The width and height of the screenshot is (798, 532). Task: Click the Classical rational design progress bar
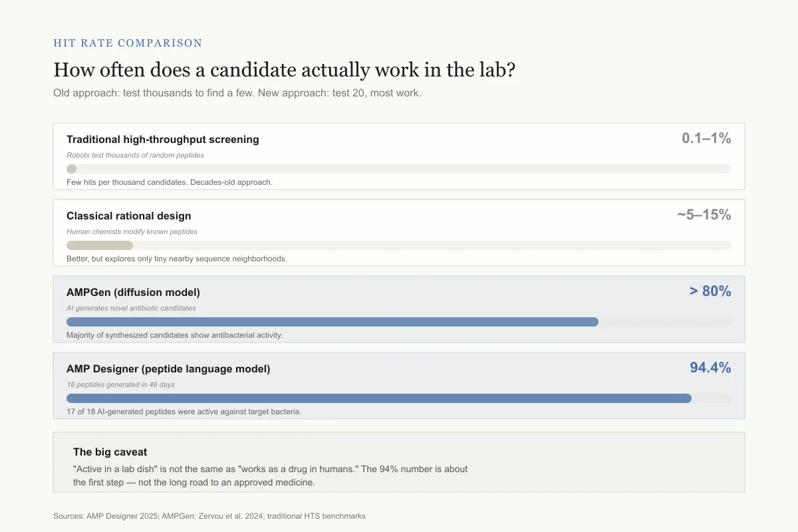[x=399, y=245]
